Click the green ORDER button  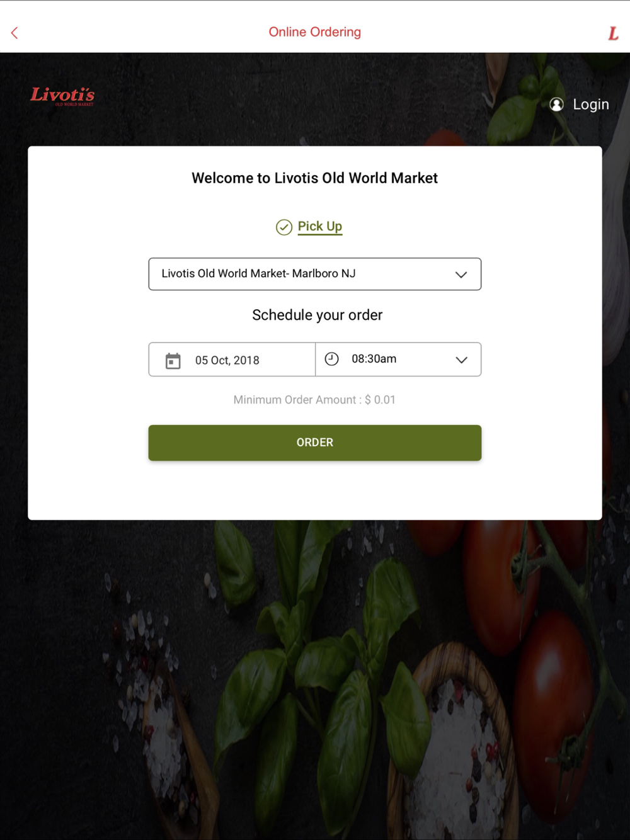click(x=315, y=443)
